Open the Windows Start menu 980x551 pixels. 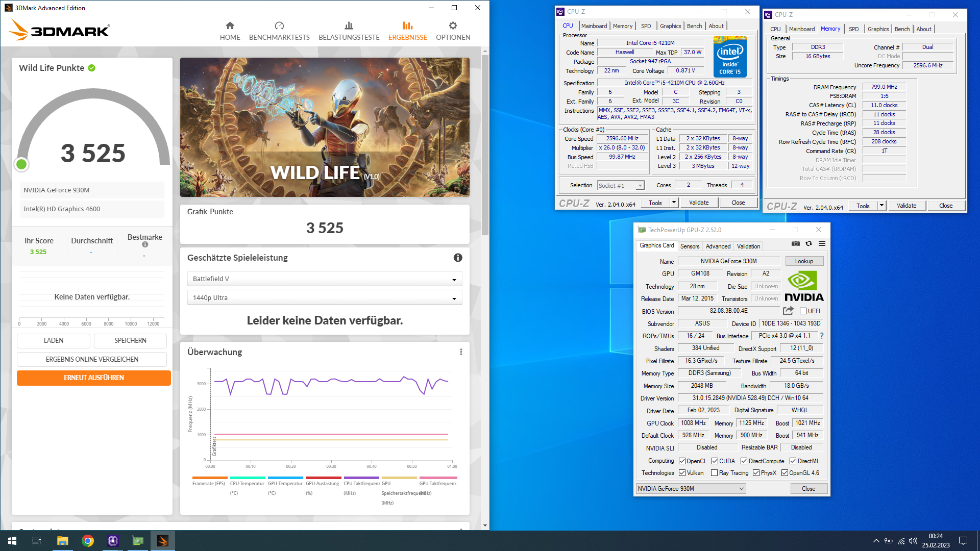pyautogui.click(x=12, y=541)
